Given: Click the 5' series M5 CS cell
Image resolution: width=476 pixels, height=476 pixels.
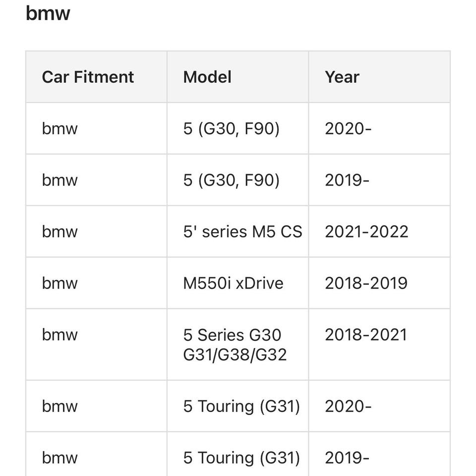Looking at the screenshot, I should pyautogui.click(x=242, y=232).
